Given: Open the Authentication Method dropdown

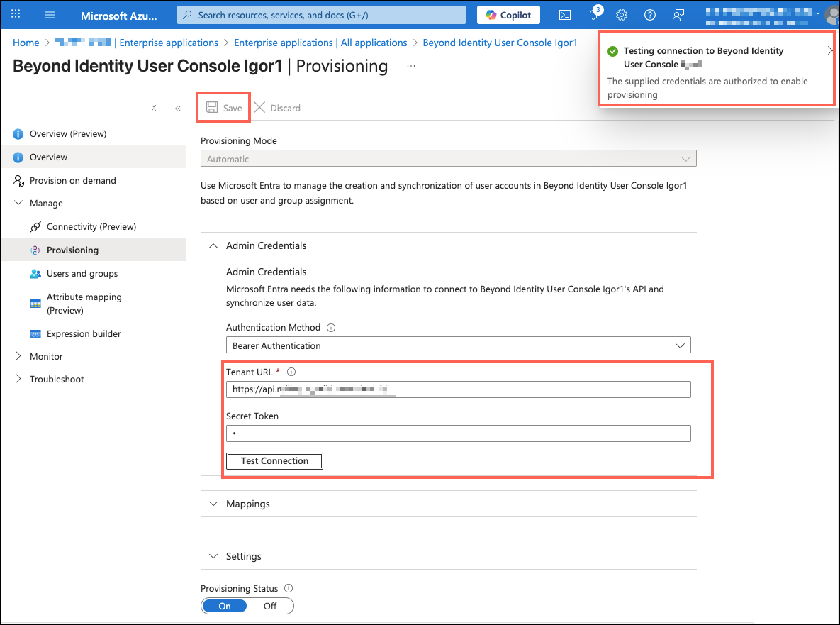Looking at the screenshot, I should pos(458,345).
